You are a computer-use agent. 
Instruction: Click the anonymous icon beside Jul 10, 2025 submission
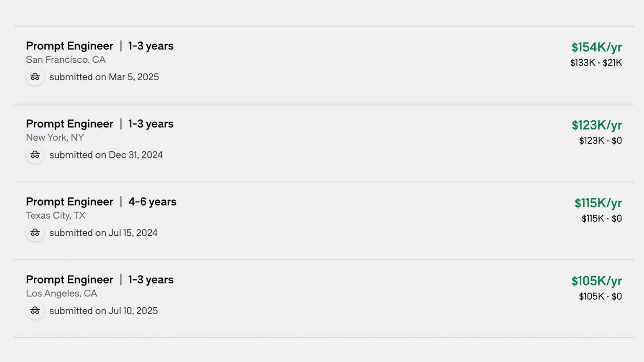click(35, 311)
